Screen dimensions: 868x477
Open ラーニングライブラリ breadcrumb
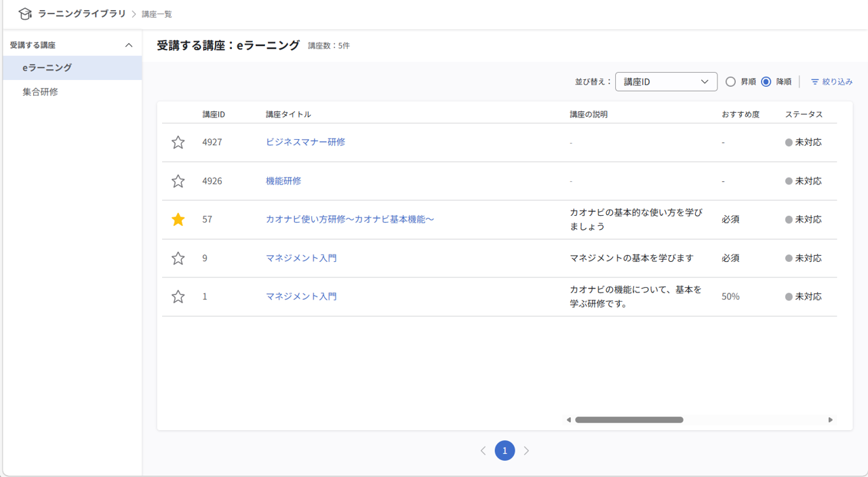click(x=82, y=14)
